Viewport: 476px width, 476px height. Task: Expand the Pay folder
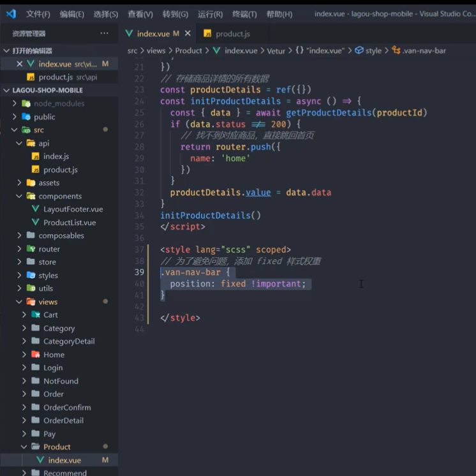coord(59,434)
